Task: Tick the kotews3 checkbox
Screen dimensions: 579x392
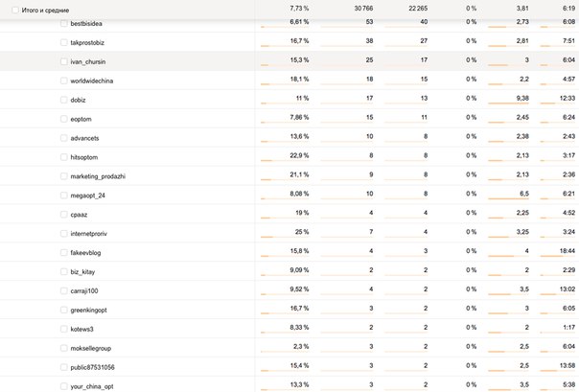Action: coord(64,329)
